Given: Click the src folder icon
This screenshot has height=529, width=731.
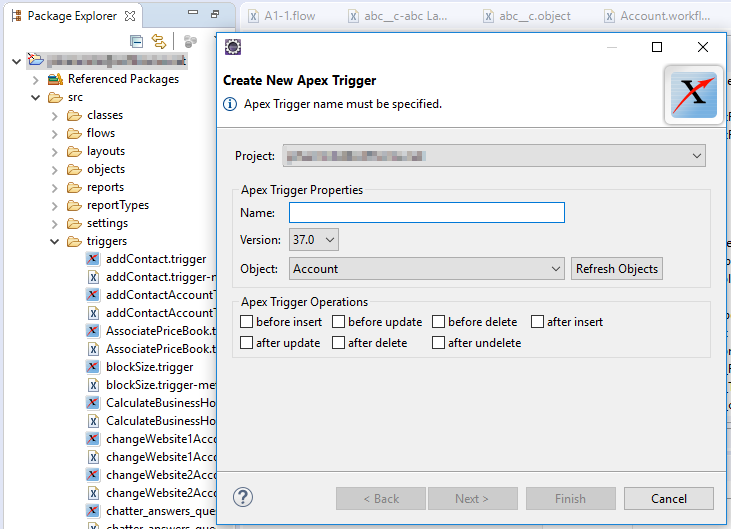Looking at the screenshot, I should (55, 97).
